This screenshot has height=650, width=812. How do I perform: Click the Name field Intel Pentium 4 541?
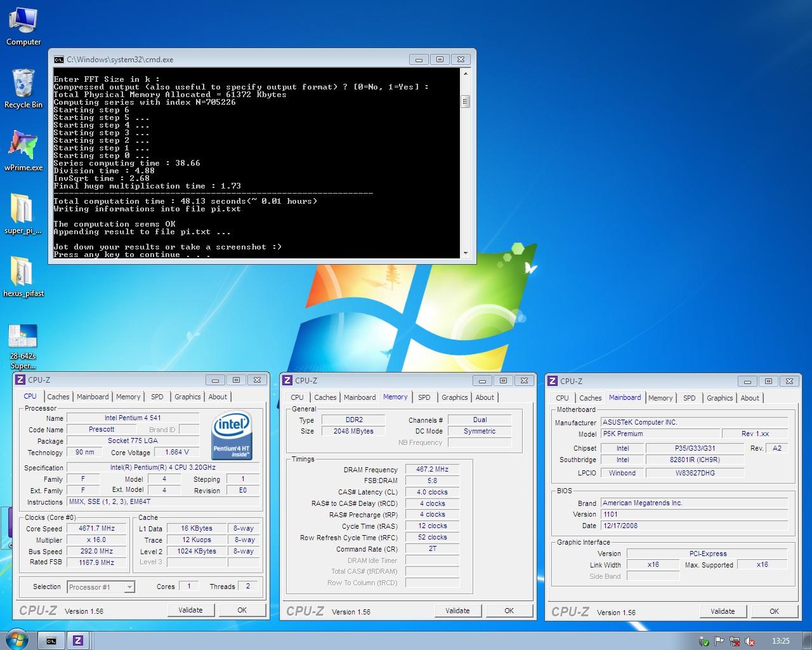(x=133, y=418)
